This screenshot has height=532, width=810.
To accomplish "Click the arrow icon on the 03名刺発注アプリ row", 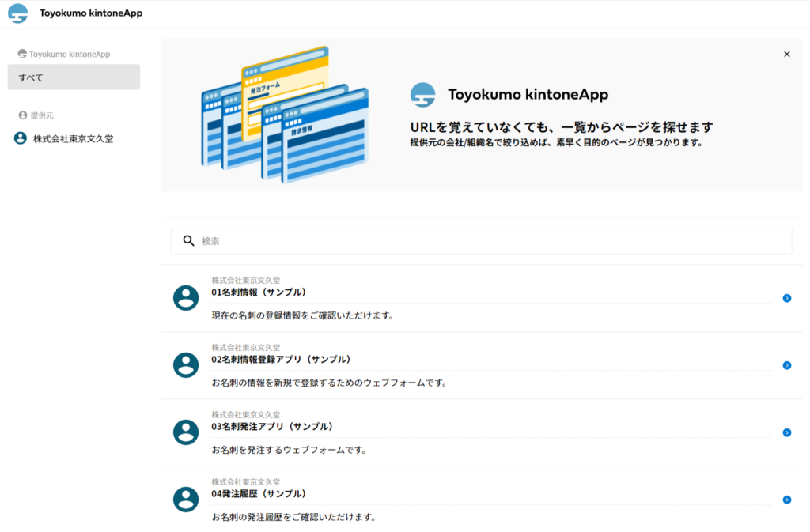I will pos(787,432).
